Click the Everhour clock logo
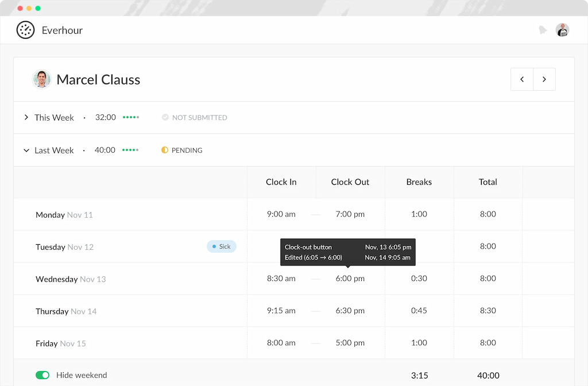588x386 pixels. pyautogui.click(x=25, y=30)
